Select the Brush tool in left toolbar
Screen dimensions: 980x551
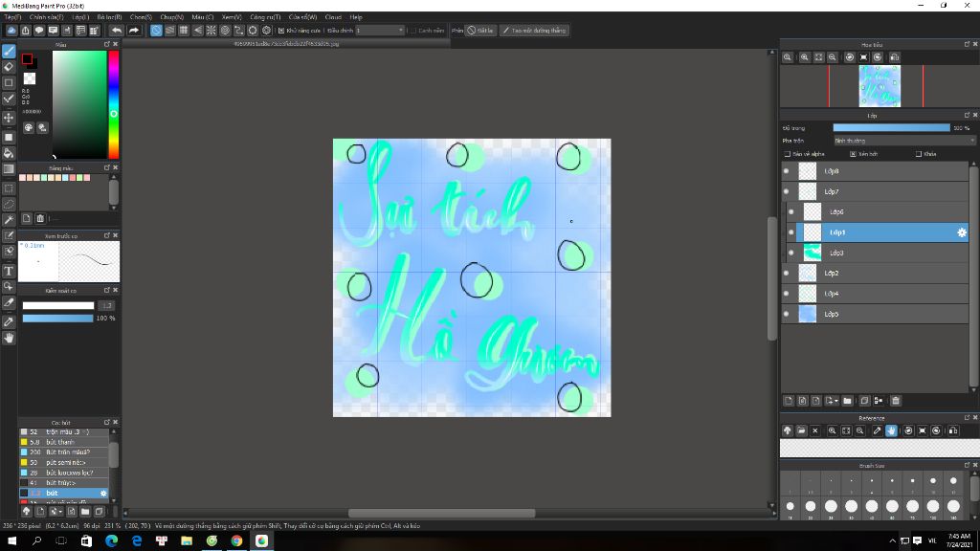tap(9, 52)
